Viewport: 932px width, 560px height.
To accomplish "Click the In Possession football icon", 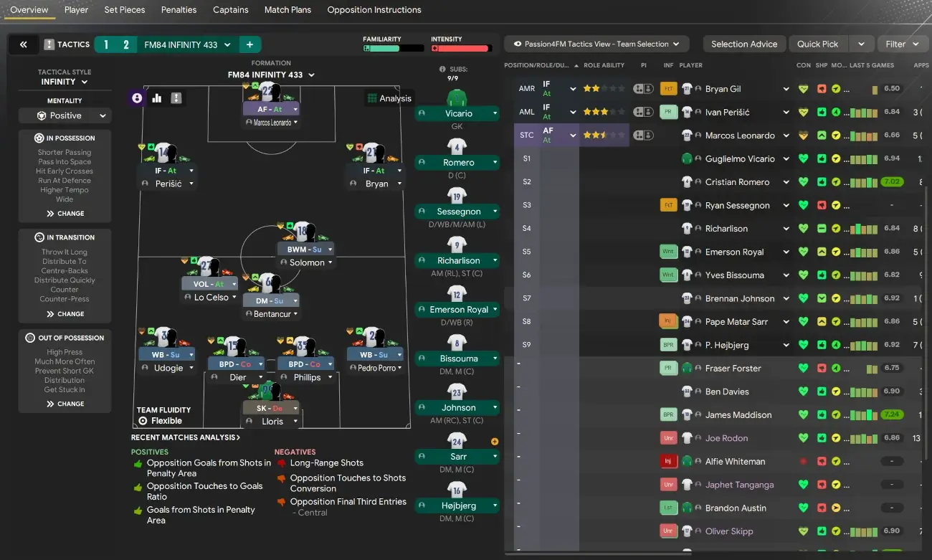I will tap(39, 138).
